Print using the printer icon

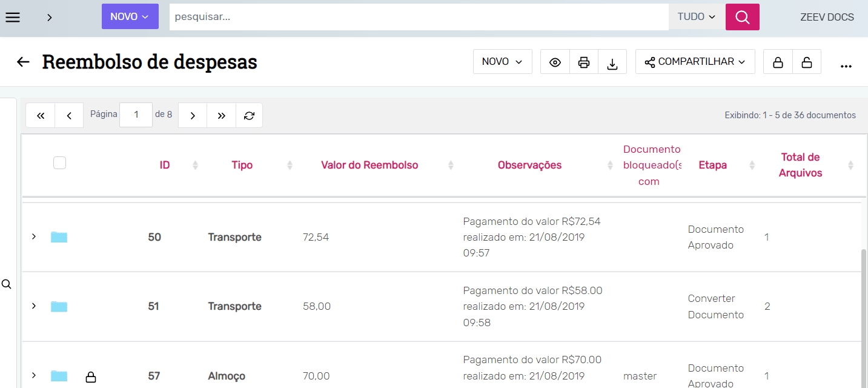click(584, 62)
